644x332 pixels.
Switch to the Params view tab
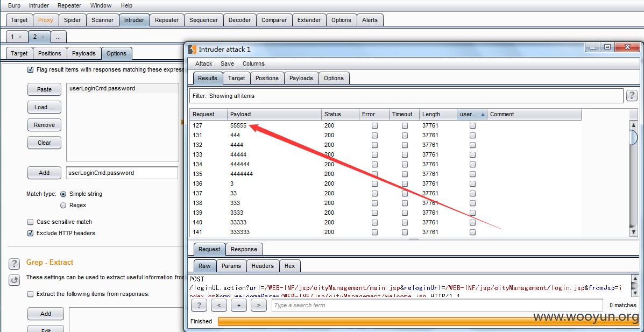pos(231,266)
